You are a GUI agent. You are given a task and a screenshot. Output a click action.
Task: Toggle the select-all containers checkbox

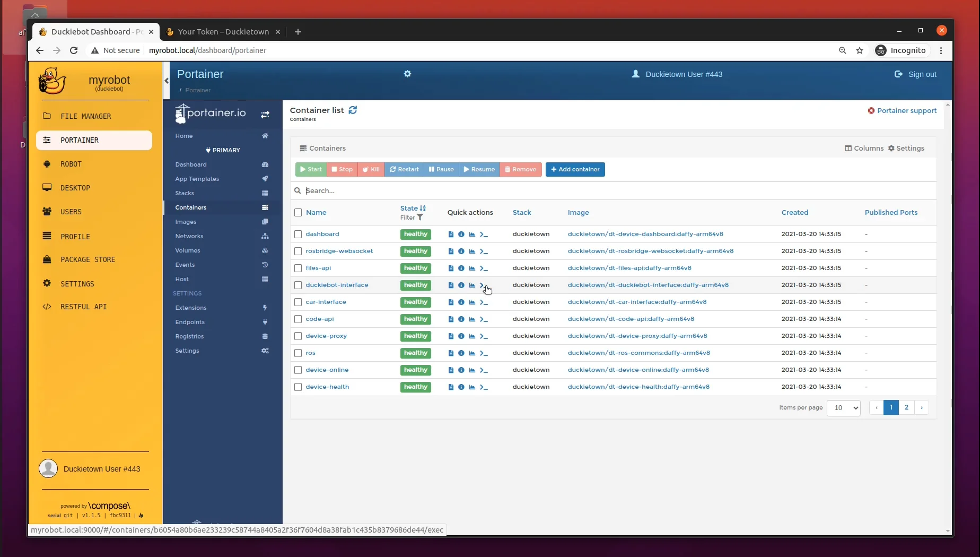pos(298,212)
